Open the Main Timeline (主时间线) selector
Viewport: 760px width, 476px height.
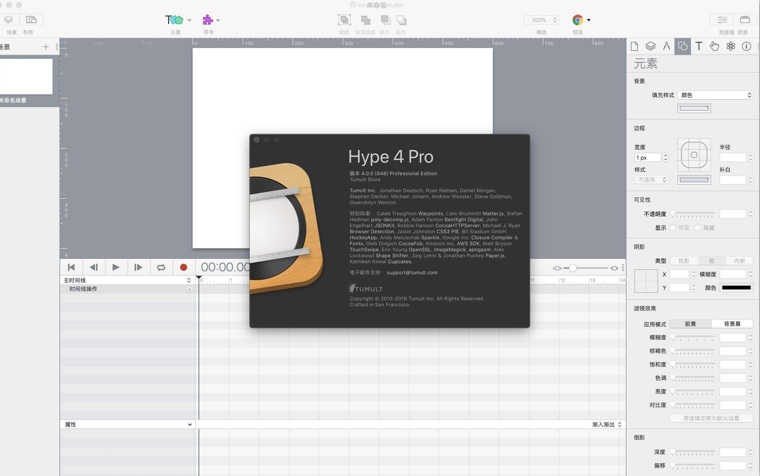(127, 280)
